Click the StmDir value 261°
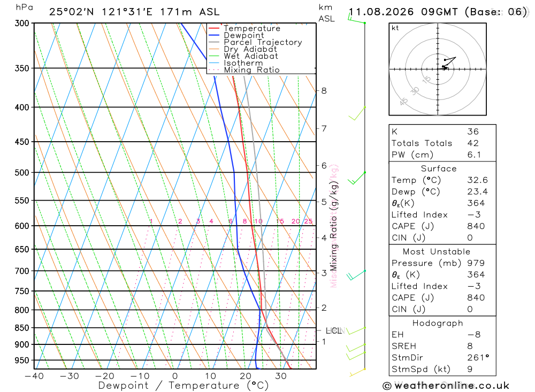The image size is (535, 392). point(478,358)
